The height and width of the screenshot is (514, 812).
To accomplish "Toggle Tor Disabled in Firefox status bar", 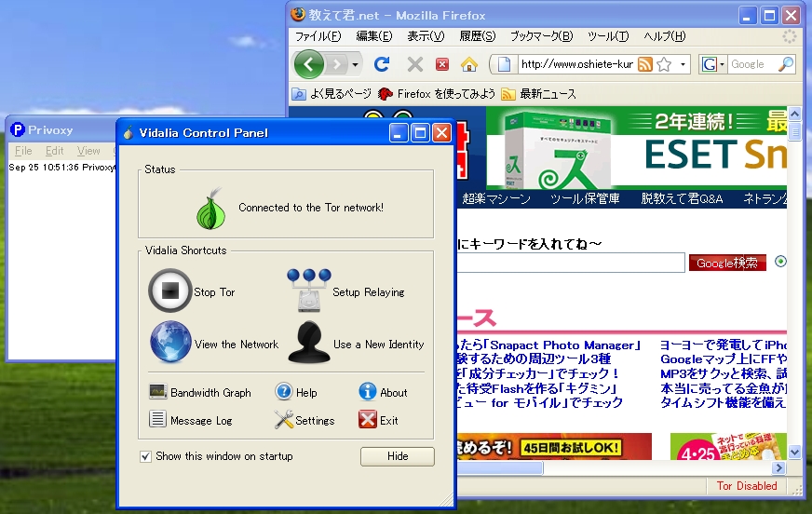I will tap(746, 485).
